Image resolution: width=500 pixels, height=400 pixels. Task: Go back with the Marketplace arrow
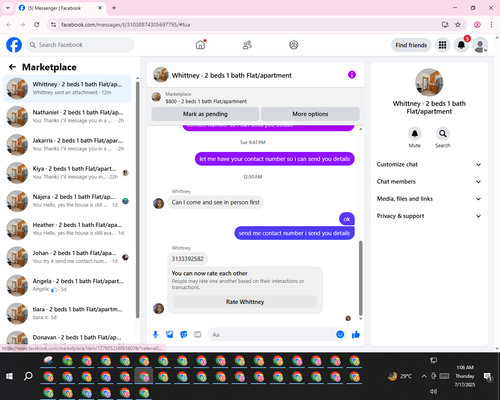tap(12, 67)
